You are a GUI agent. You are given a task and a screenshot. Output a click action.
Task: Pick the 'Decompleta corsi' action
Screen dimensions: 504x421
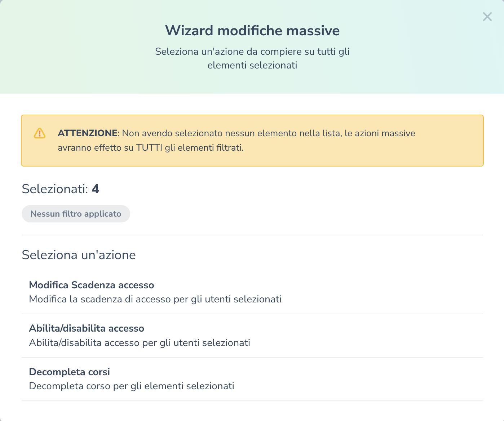(69, 372)
